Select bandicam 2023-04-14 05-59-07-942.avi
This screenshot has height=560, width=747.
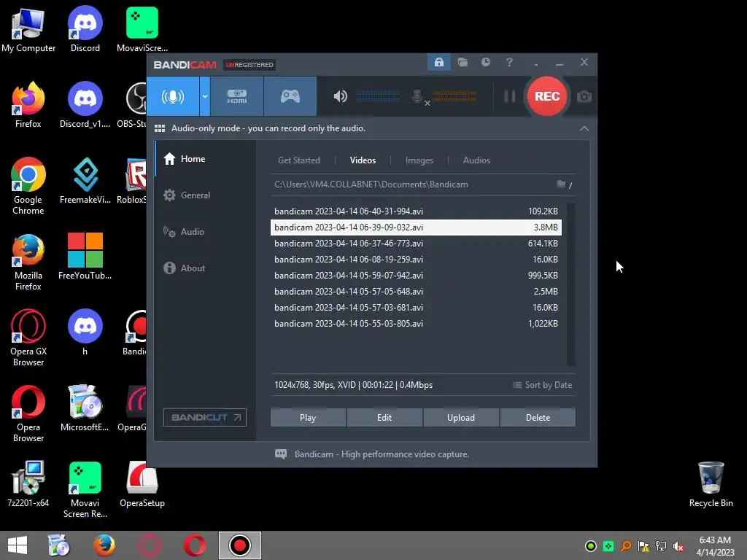pyautogui.click(x=416, y=276)
